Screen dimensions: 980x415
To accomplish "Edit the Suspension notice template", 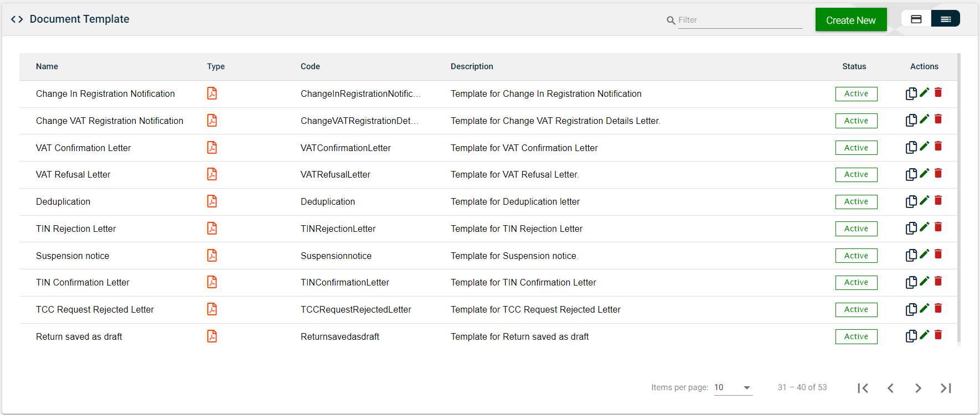I will tap(925, 254).
